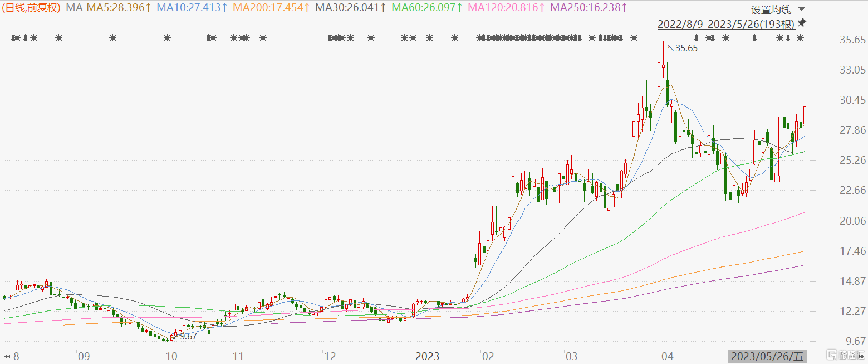Image resolution: width=868 pixels, height=364 pixels.
Task: Click the 35.65 high price annotation
Action: [x=686, y=48]
